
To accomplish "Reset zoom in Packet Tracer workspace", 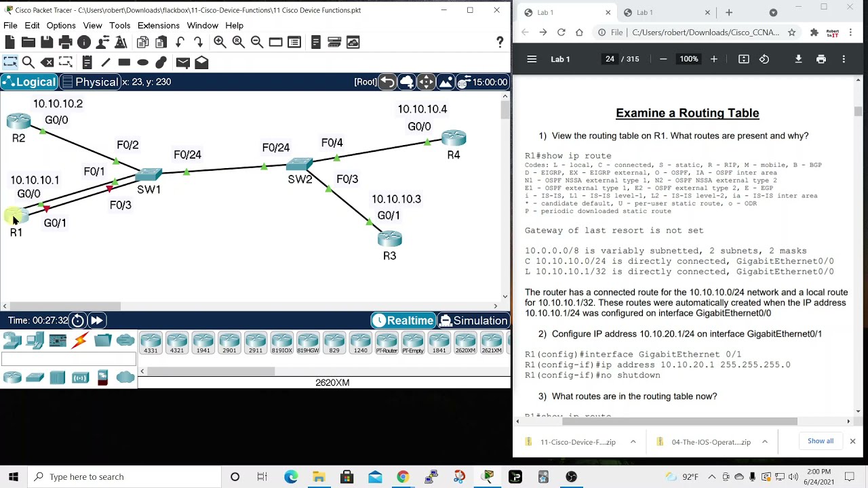I will (238, 42).
